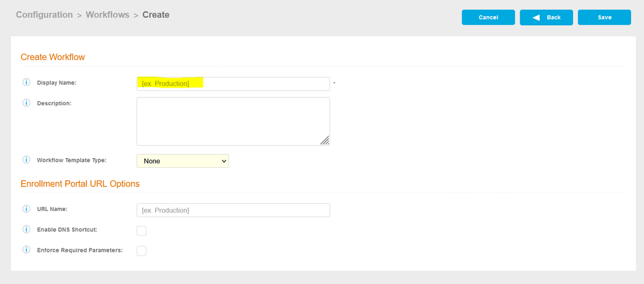The image size is (644, 284).
Task: Click info icon for Enforce Required Parameters
Action: 26,250
